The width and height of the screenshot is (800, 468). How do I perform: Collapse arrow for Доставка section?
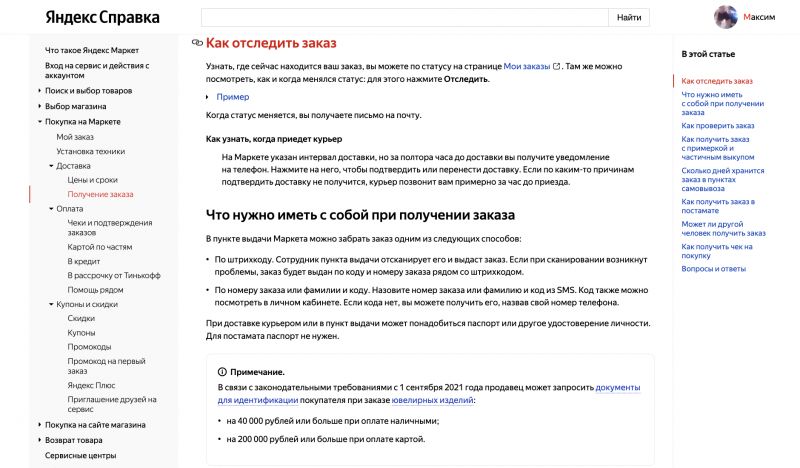click(x=51, y=166)
